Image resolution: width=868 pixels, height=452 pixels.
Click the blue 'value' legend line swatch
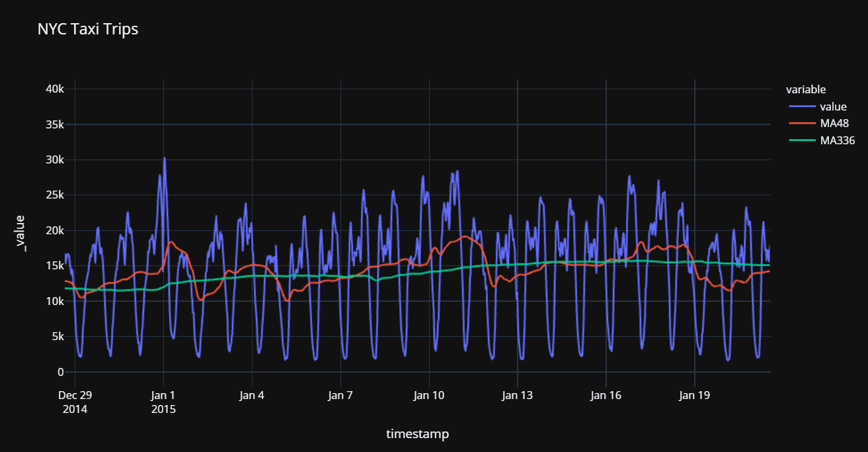click(x=801, y=107)
